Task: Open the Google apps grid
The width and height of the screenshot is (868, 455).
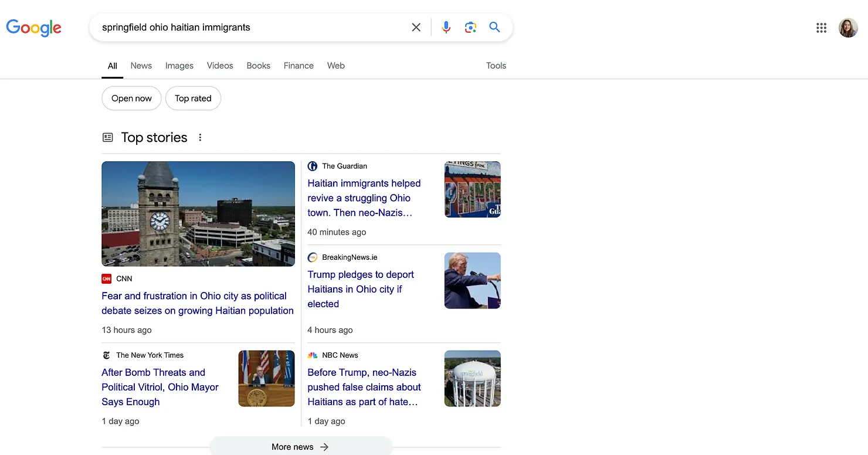Action: pyautogui.click(x=821, y=28)
